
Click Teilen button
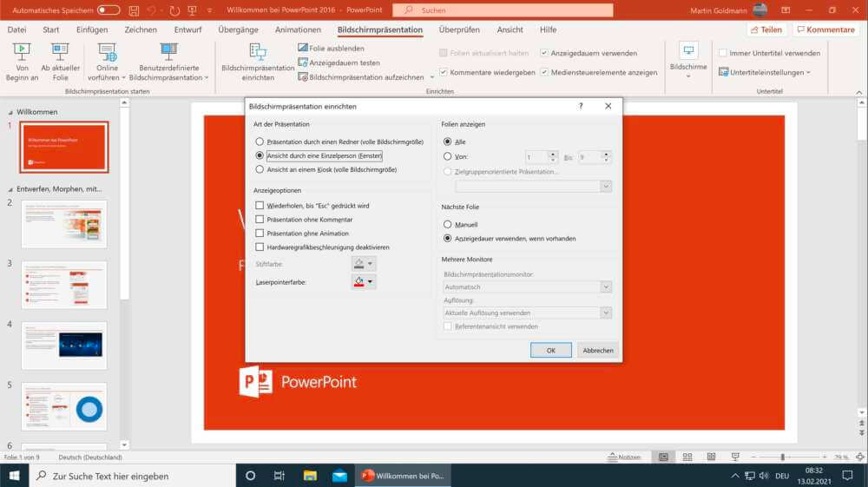coord(766,30)
